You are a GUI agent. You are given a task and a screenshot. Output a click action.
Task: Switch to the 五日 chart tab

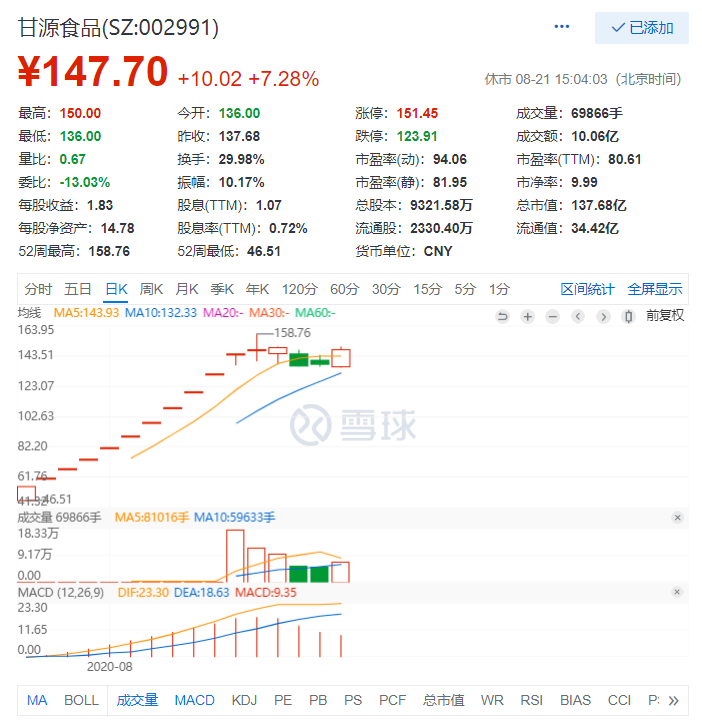[77, 289]
